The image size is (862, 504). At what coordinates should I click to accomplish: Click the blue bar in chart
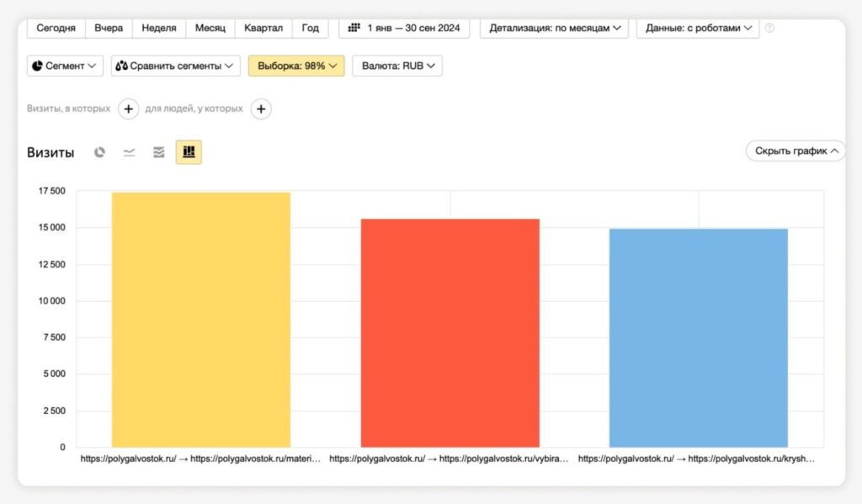698,337
